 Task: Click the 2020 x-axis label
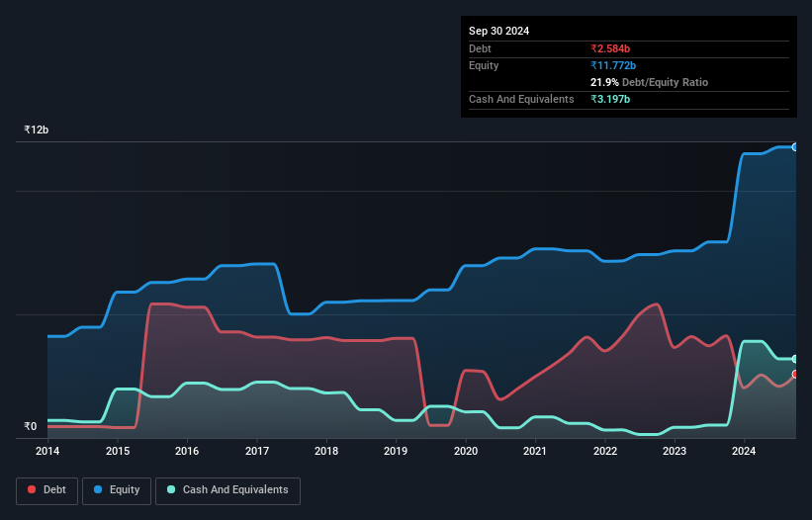click(x=466, y=451)
